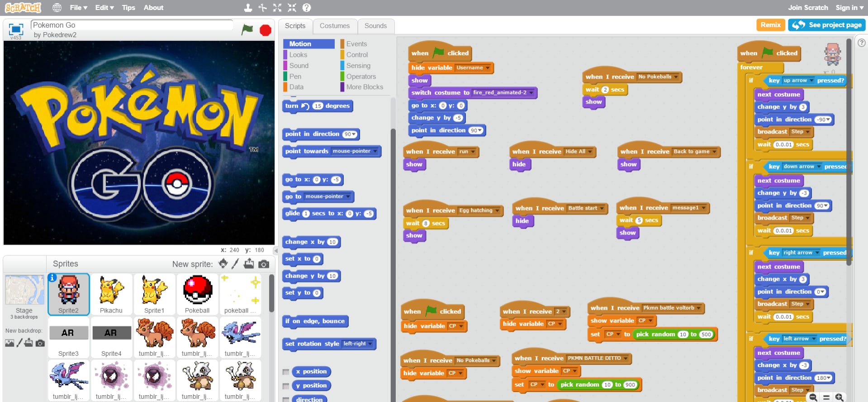Image resolution: width=868 pixels, height=402 pixels.
Task: Click the green flag to start project
Action: [247, 30]
